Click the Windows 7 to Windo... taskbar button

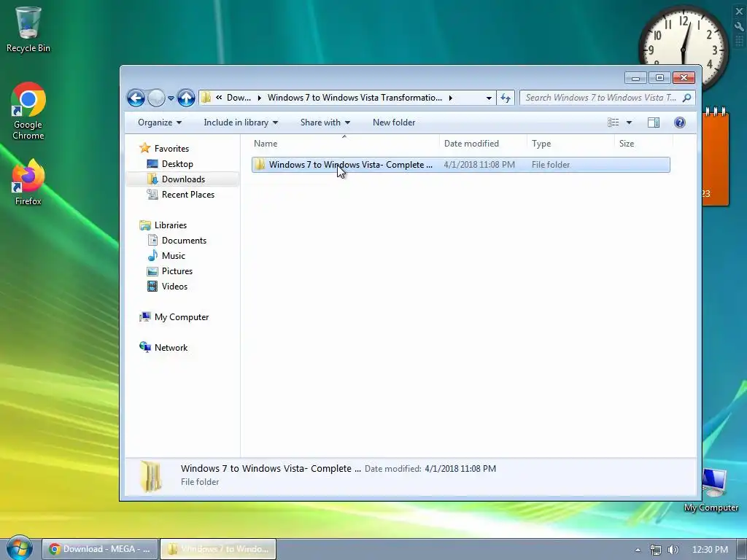pyautogui.click(x=217, y=549)
